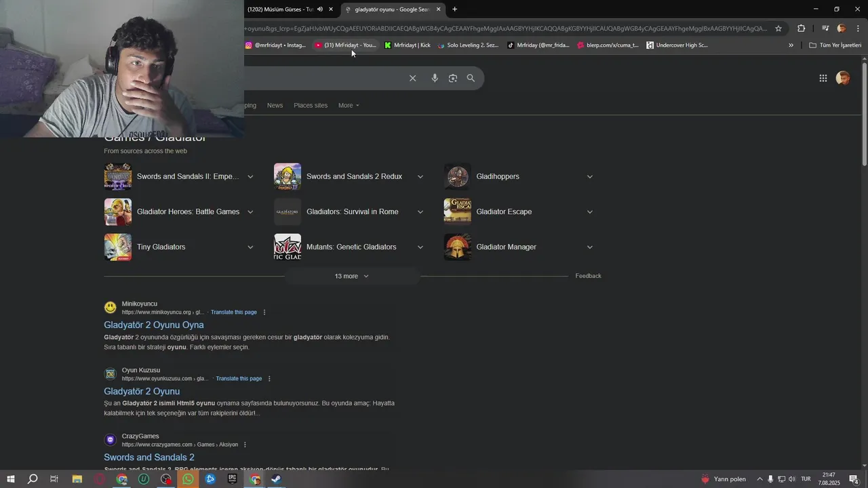Image resolution: width=868 pixels, height=488 pixels.
Task: Expand Swords and Sandals II: Emperor entry
Action: 250,176
